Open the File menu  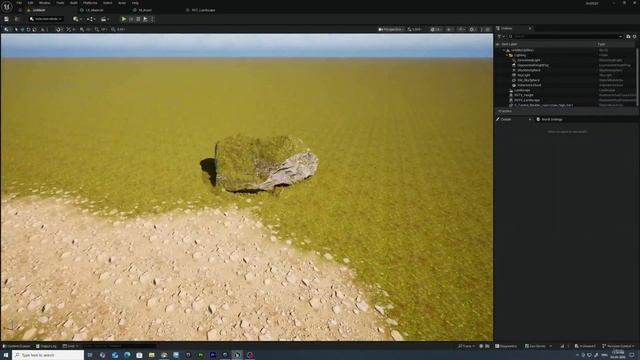pyautogui.click(x=19, y=3)
